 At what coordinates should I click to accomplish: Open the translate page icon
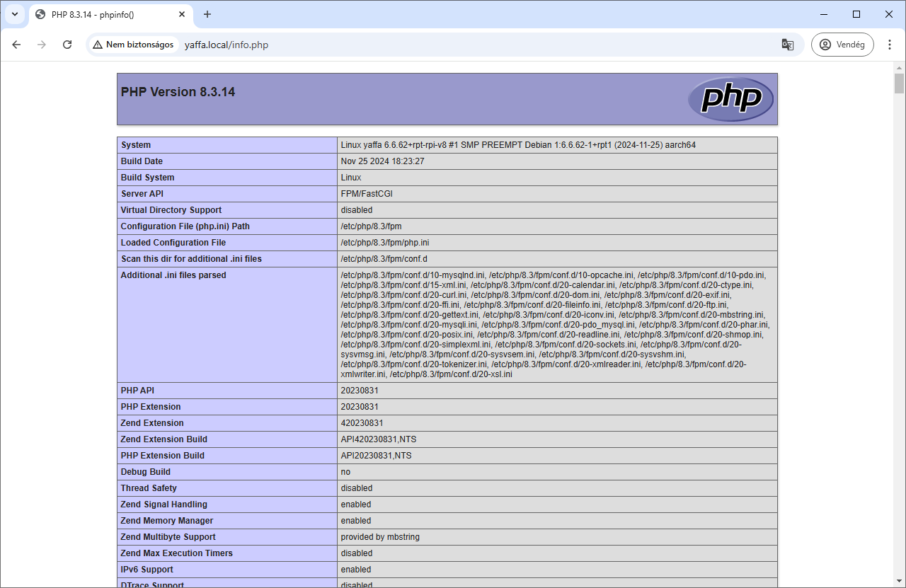pos(787,45)
